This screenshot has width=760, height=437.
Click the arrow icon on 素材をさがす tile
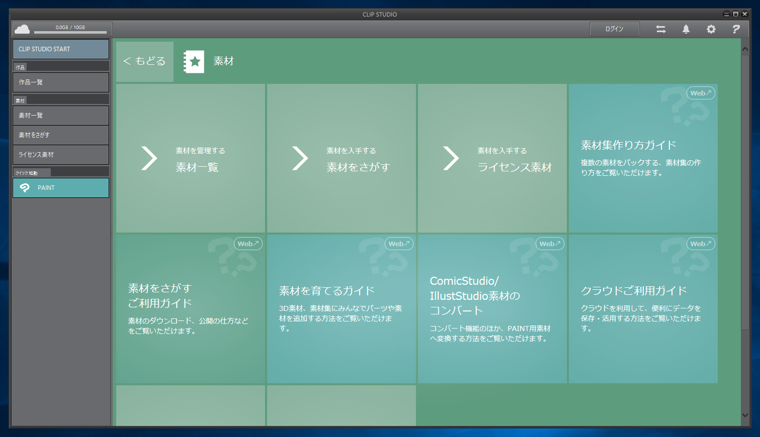300,158
